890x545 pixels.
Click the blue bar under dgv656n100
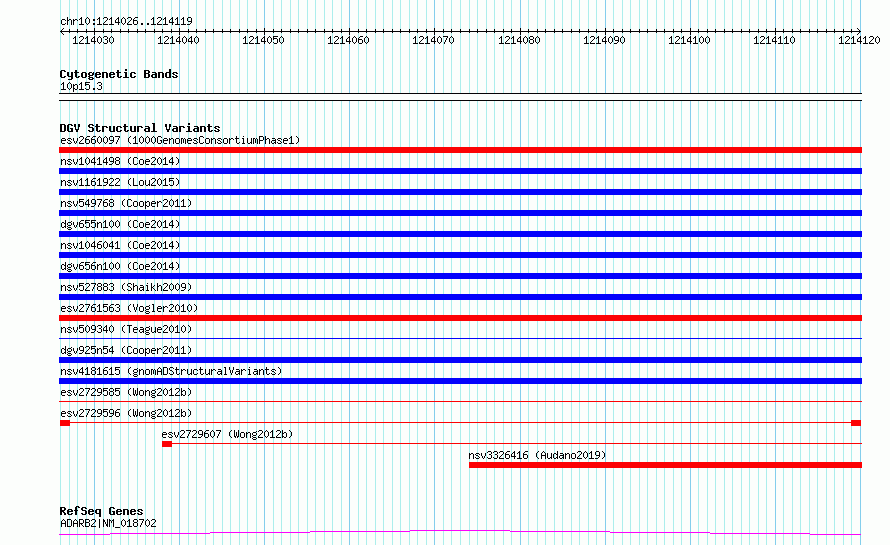pyautogui.click(x=460, y=276)
